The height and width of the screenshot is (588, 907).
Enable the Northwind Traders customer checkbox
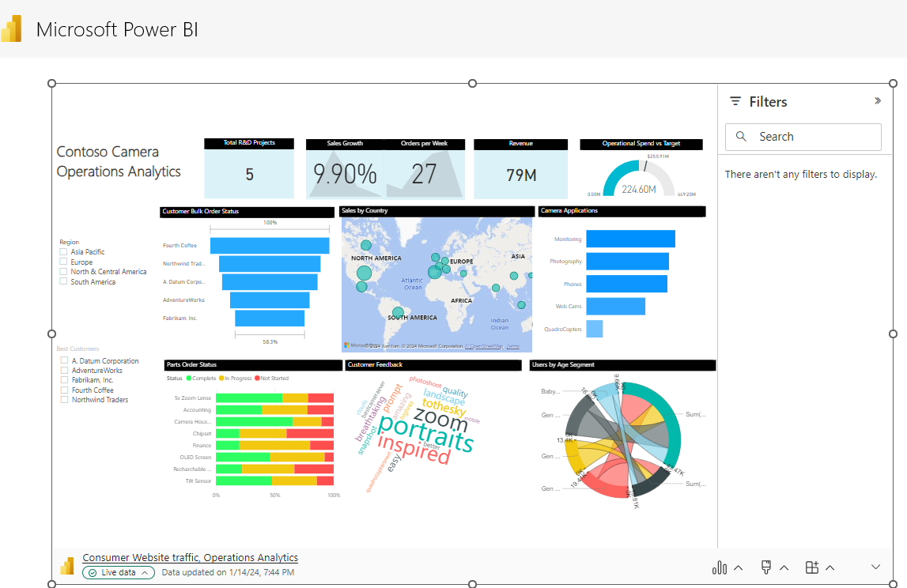pyautogui.click(x=64, y=400)
